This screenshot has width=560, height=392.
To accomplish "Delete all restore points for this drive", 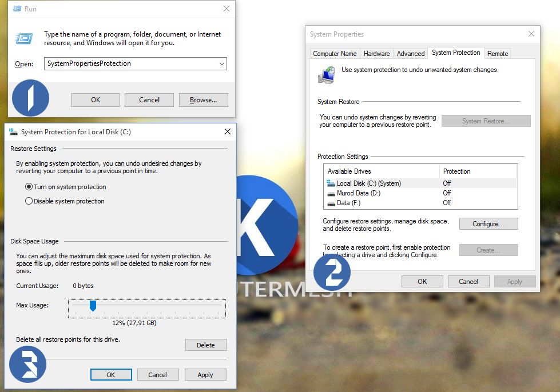I will (205, 345).
